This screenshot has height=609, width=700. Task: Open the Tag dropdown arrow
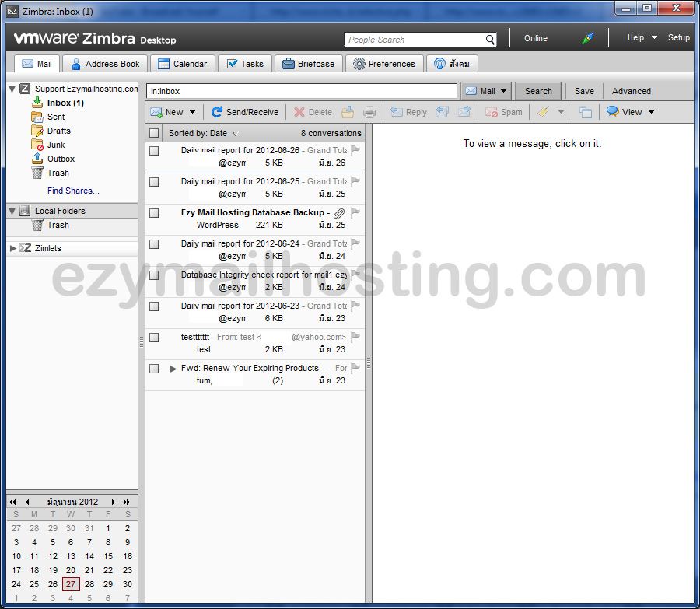coord(561,112)
